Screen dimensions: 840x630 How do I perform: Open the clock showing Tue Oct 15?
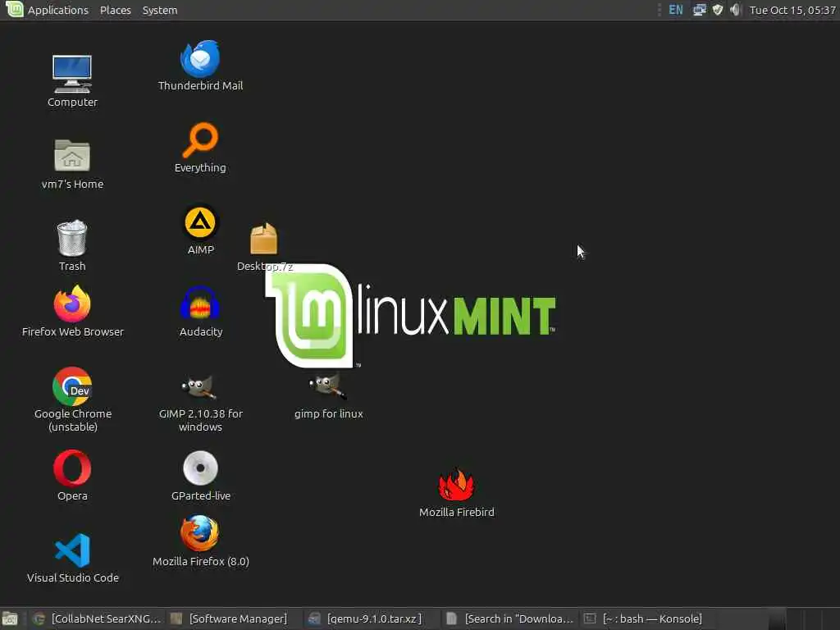pyautogui.click(x=792, y=10)
